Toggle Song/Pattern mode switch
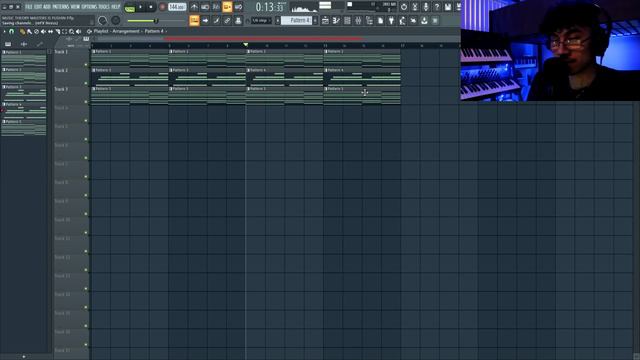 [130, 8]
